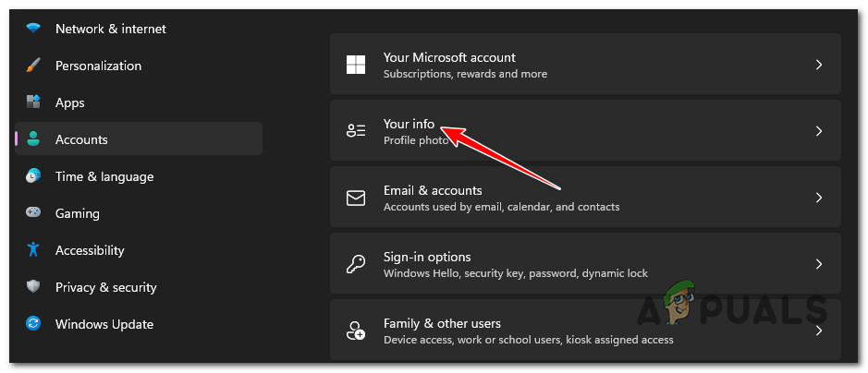Go to Windows Update section
Screen dimensions: 868x373
pos(104,324)
